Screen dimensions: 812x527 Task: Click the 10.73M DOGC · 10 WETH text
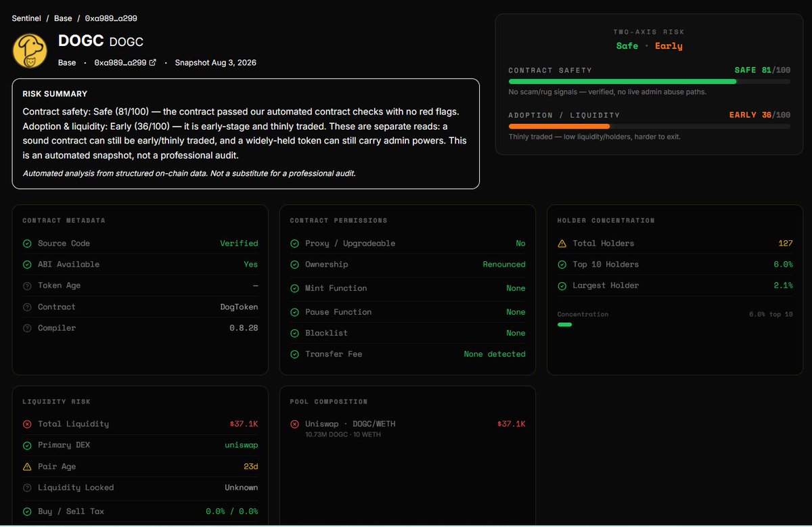click(343, 434)
